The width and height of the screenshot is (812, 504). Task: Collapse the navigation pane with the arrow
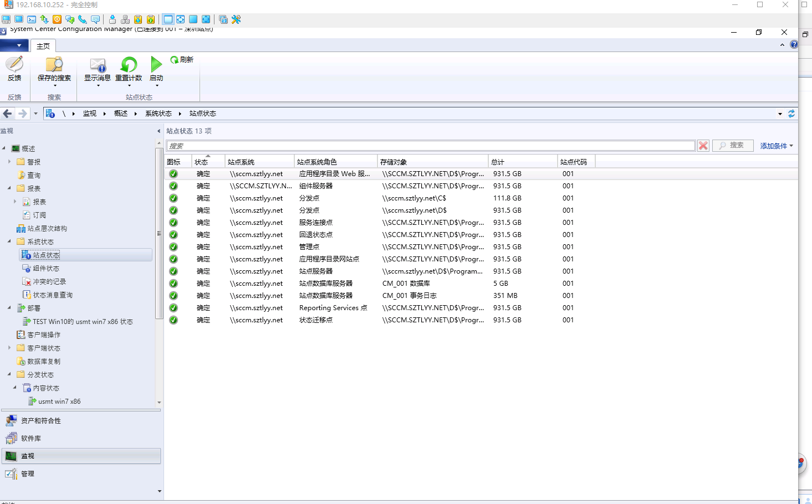159,131
